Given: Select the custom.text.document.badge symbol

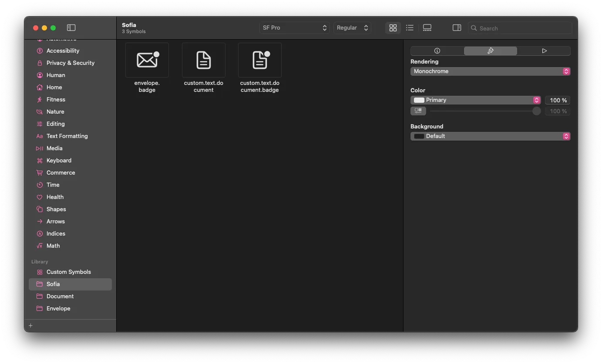Looking at the screenshot, I should pyautogui.click(x=260, y=61).
